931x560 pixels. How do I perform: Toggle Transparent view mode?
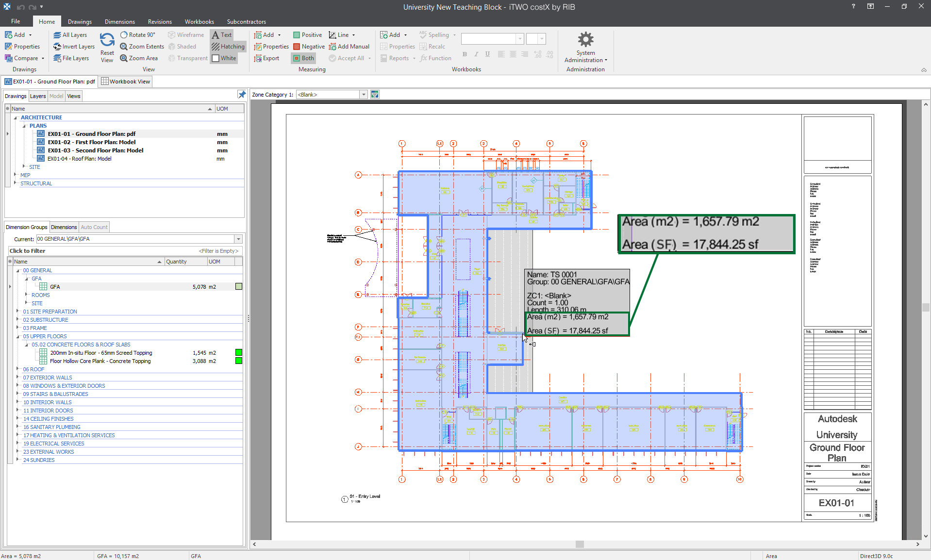187,58
